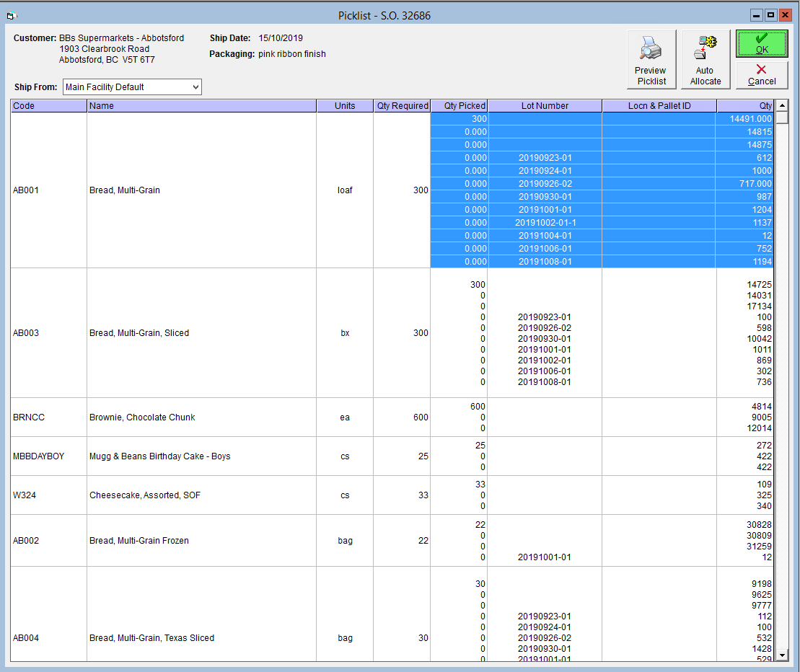
Task: Select Bread, Multi-Grain Frozen name
Action: tap(201, 541)
